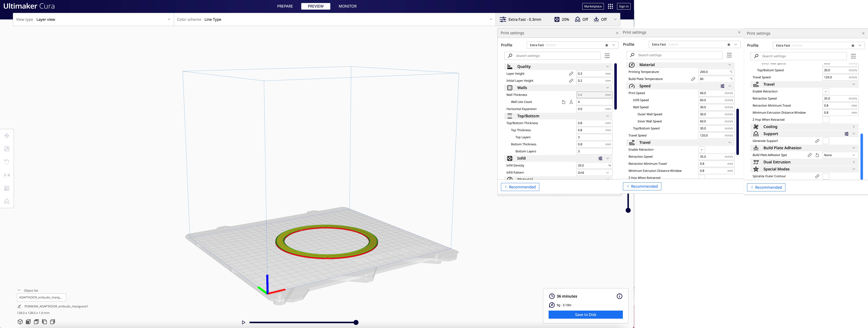Select the Rotate tool in left toolbar
868x328 pixels.
point(7,162)
